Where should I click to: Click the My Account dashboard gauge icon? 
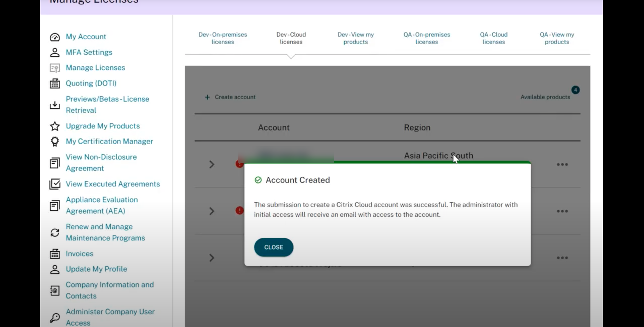pos(55,37)
